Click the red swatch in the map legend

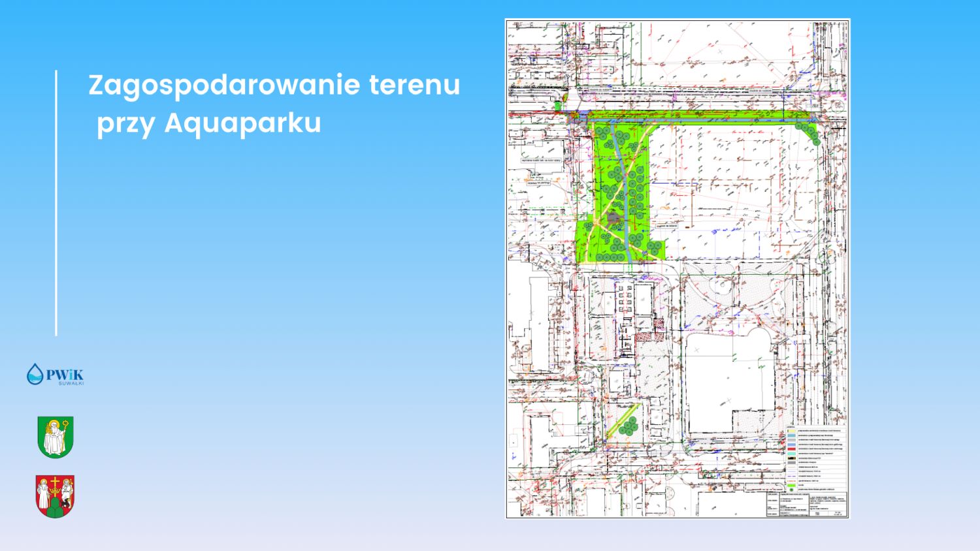(791, 449)
